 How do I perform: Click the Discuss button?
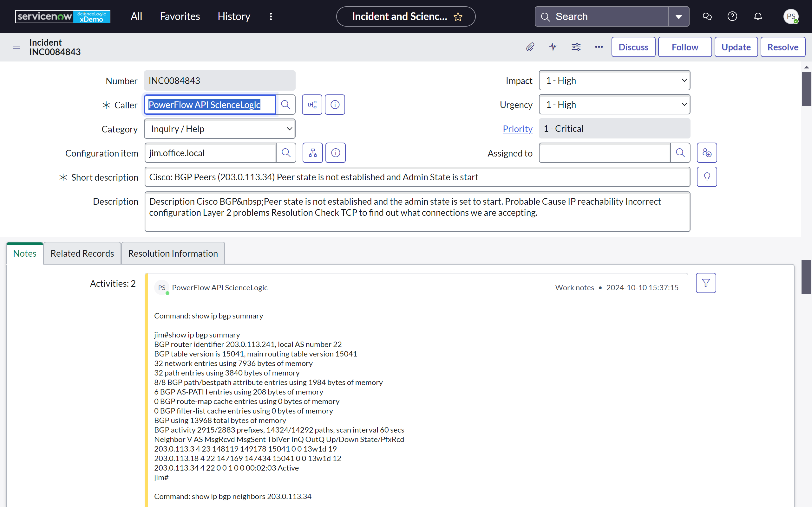633,46
